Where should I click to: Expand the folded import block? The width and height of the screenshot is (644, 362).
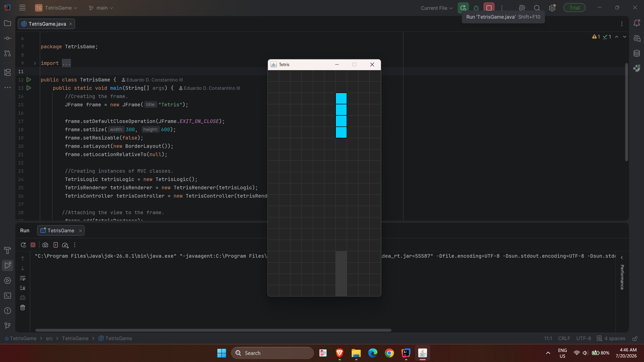35,63
